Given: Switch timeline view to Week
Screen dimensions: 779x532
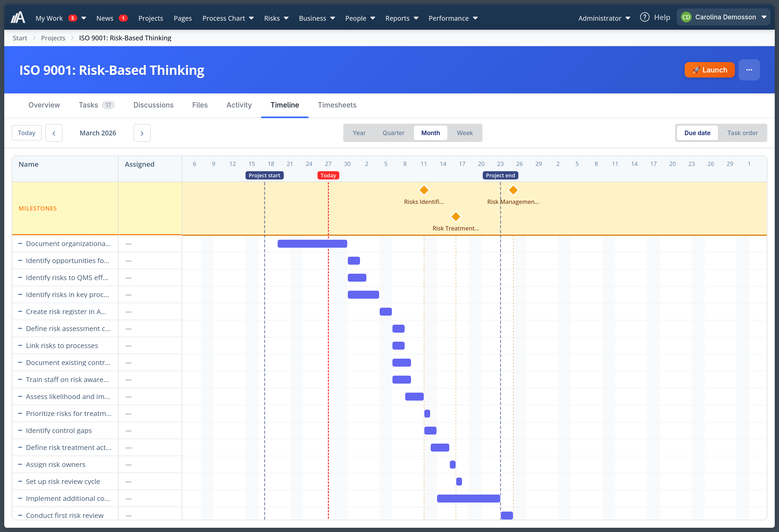Looking at the screenshot, I should click(465, 133).
